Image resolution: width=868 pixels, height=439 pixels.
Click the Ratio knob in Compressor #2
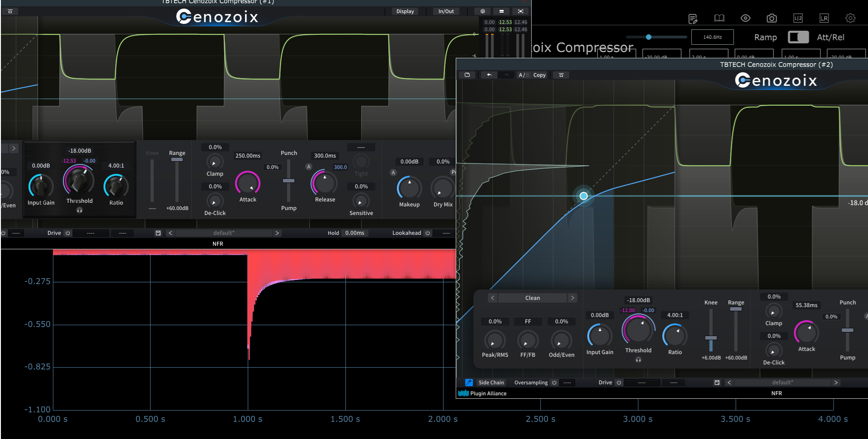(675, 335)
